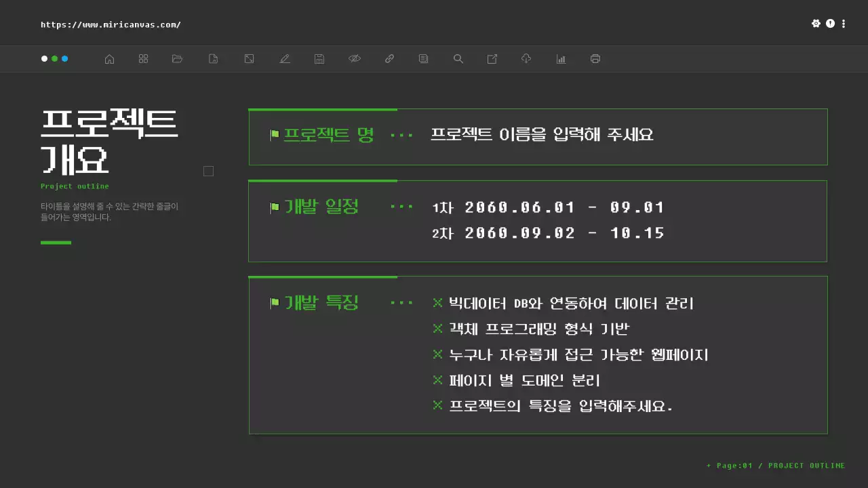This screenshot has width=868, height=488.
Task: Check the small square box beside 개요 title
Action: coord(208,171)
